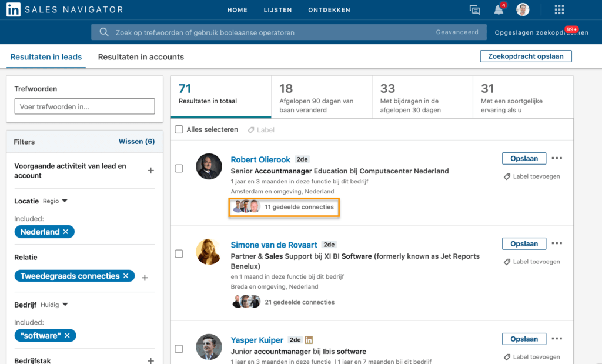Open Yasper Kuiper's profile photo
The image size is (602, 364).
pos(209,347)
